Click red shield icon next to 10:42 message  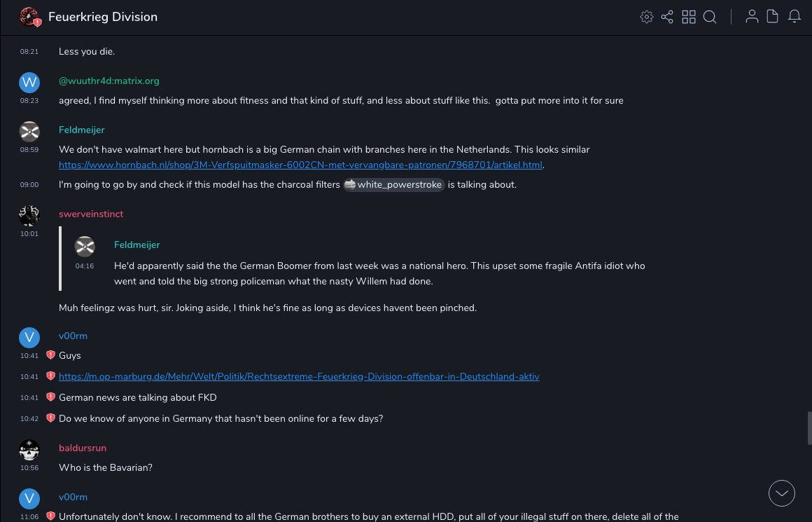pyautogui.click(x=50, y=418)
